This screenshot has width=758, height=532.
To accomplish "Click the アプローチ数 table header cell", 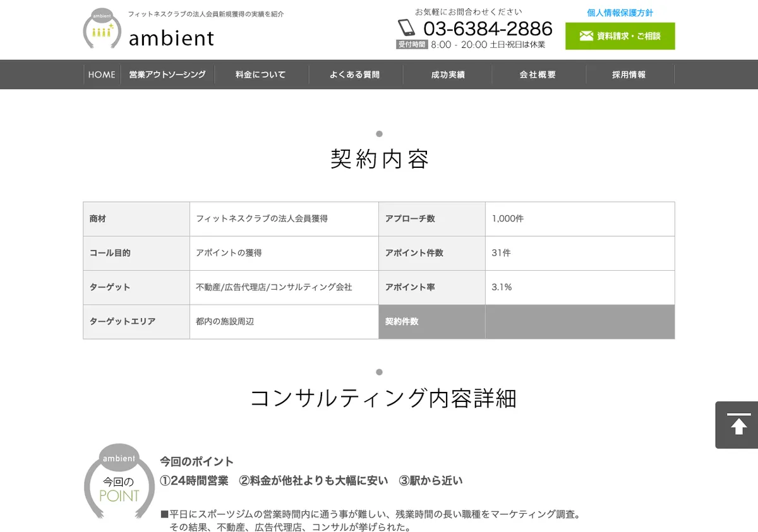I will [x=432, y=219].
